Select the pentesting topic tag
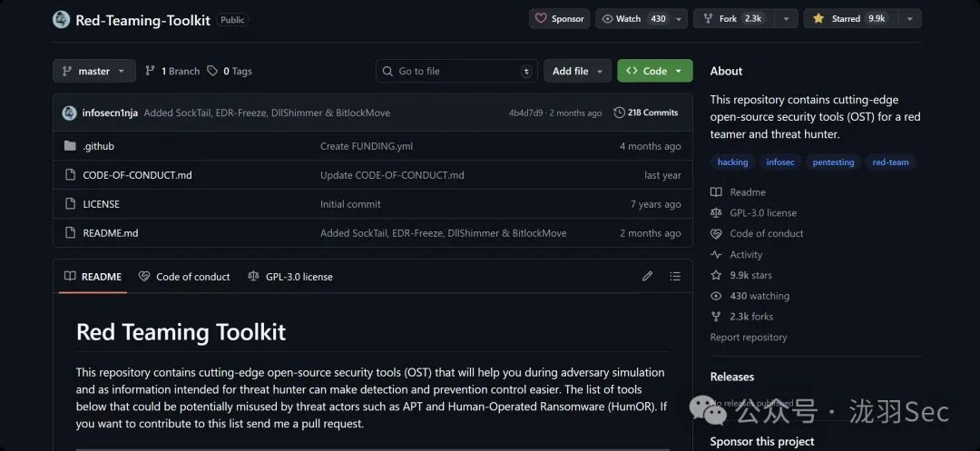This screenshot has width=980, height=451. pos(833,162)
